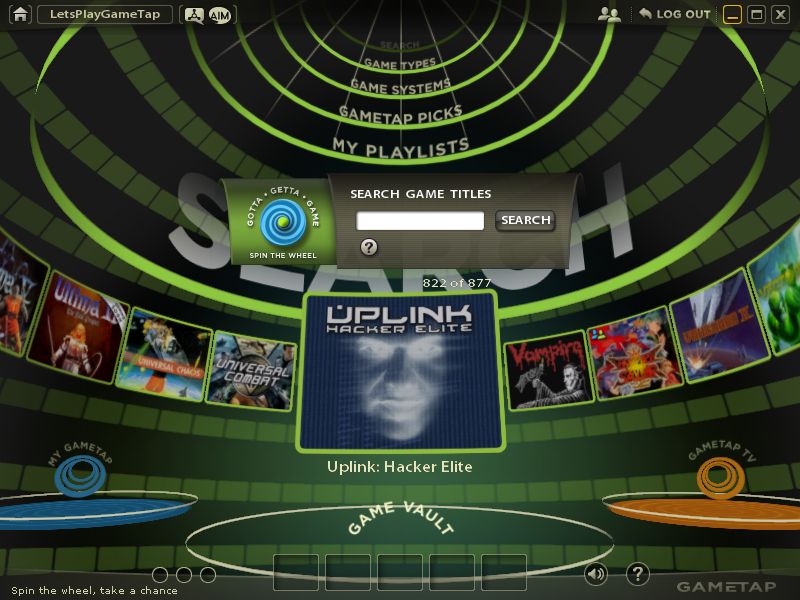Viewport: 800px width, 600px height.
Task: Select the Uplink Hacker Elite cover
Action: tap(401, 372)
